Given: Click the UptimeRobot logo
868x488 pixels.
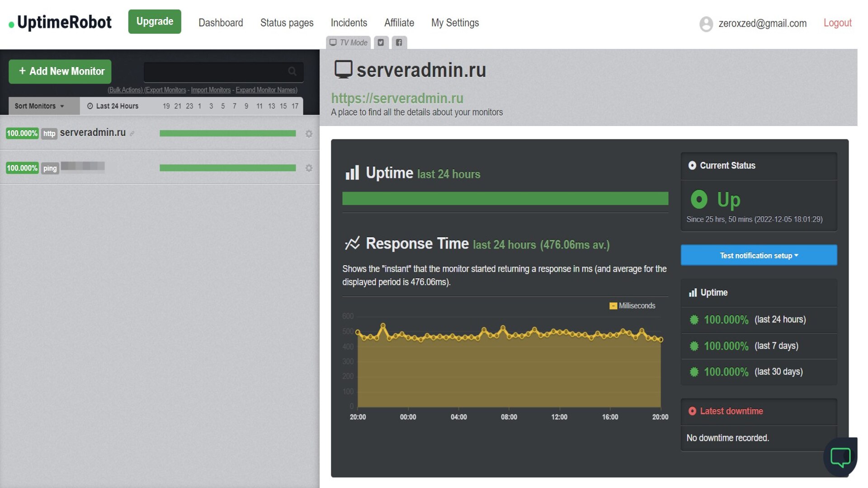Looking at the screenshot, I should pyautogui.click(x=60, y=23).
